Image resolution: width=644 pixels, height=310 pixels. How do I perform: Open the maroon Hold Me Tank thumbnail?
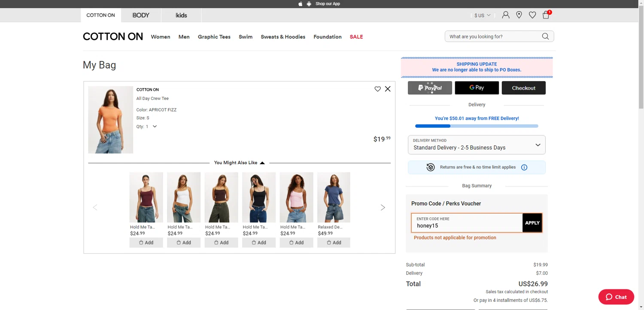click(x=146, y=197)
